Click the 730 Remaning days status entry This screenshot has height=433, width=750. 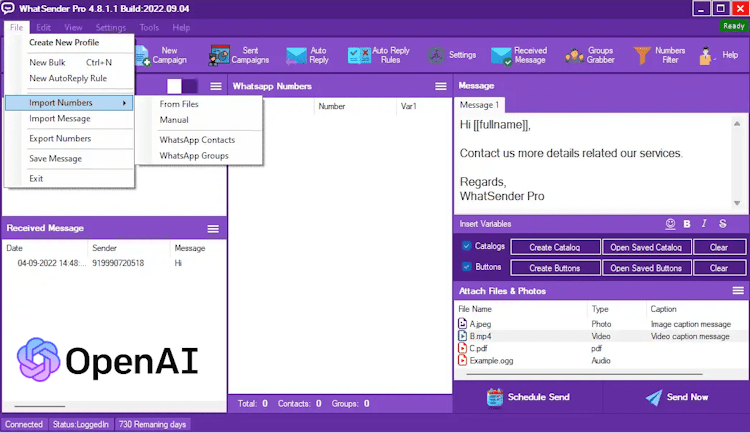coord(152,424)
